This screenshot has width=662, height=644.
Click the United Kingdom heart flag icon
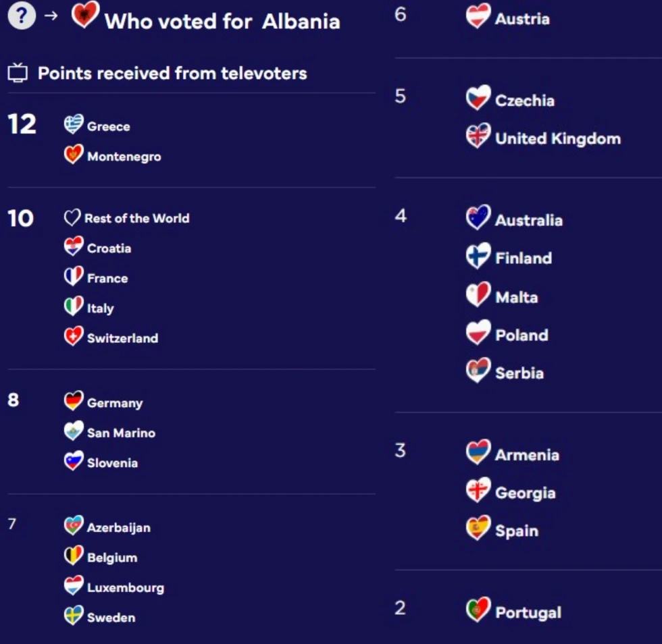click(478, 136)
